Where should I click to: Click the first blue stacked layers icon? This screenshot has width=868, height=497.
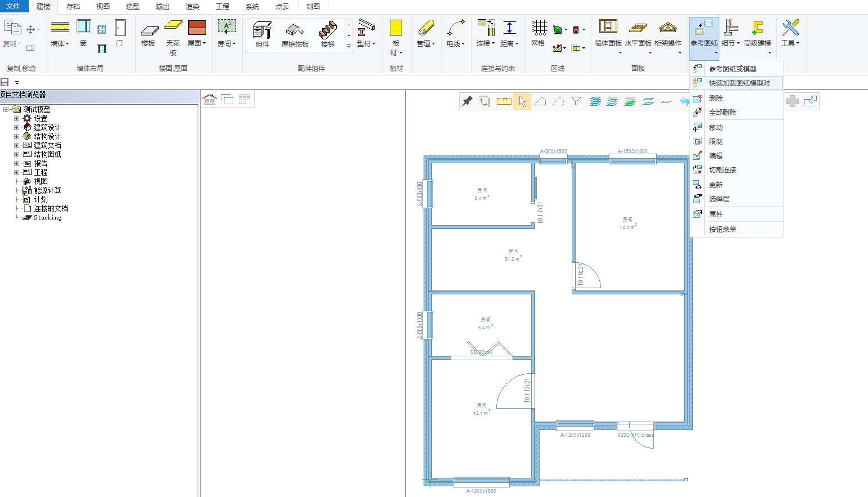(595, 101)
